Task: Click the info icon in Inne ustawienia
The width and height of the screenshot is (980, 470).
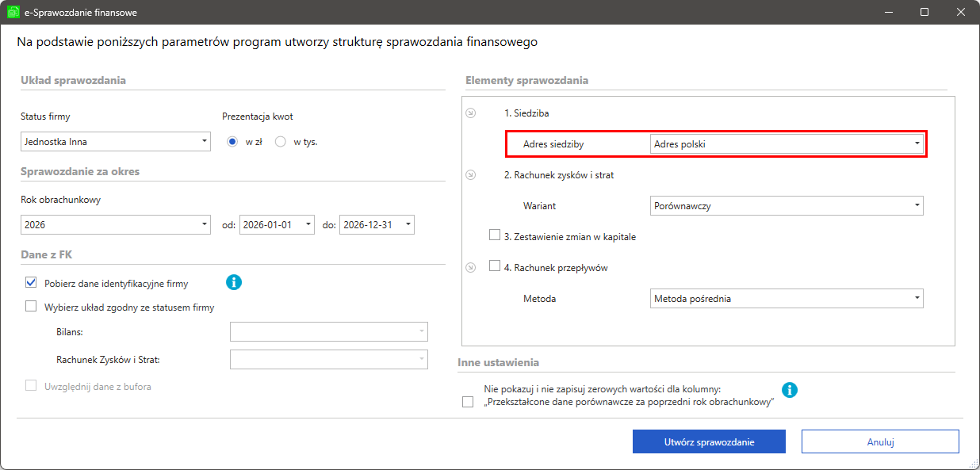Action: 790,390
